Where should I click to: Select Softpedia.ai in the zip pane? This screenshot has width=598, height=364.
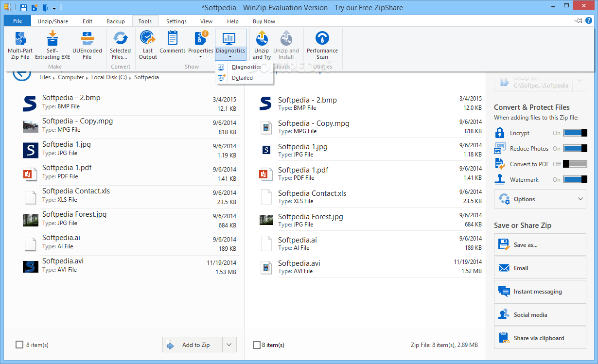(x=371, y=243)
